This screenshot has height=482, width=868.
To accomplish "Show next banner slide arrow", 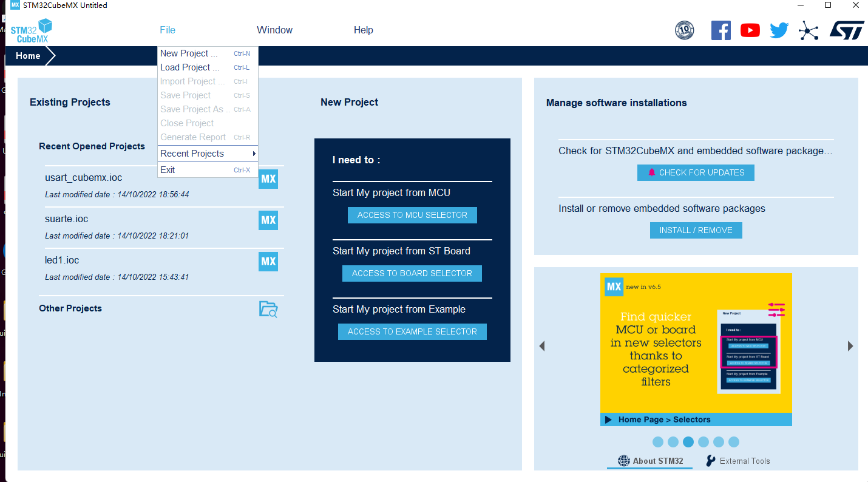I will pos(850,346).
